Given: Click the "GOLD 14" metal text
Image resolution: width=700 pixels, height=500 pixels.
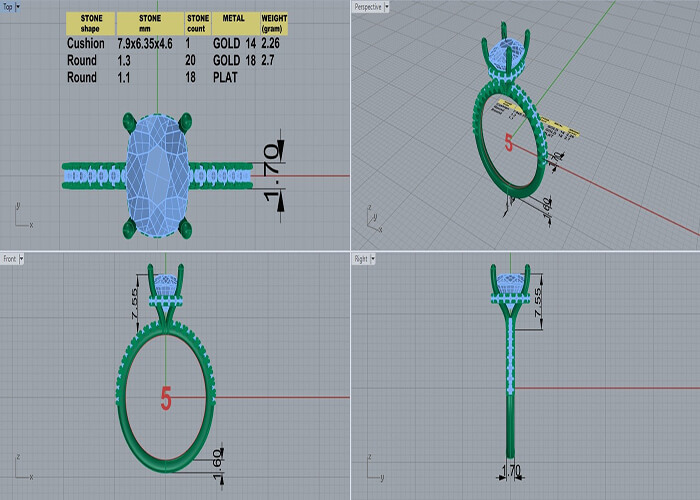Looking at the screenshot, I should [x=234, y=43].
